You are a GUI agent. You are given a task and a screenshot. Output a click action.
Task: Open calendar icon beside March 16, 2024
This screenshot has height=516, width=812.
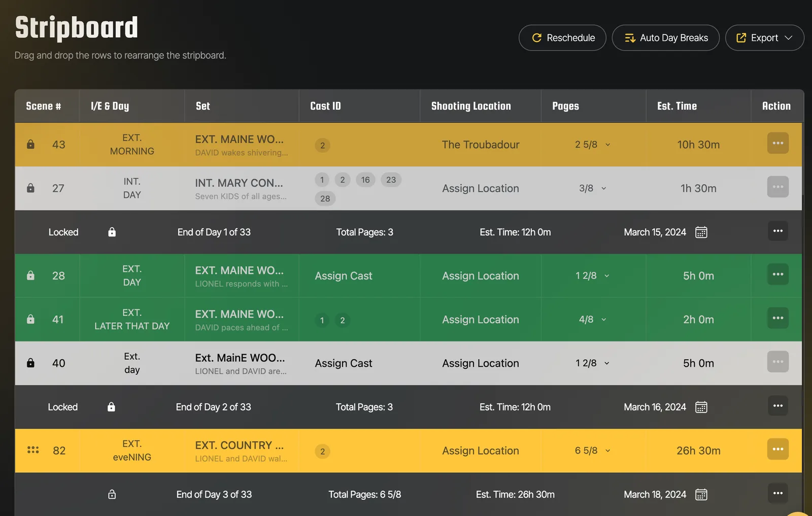pos(701,407)
